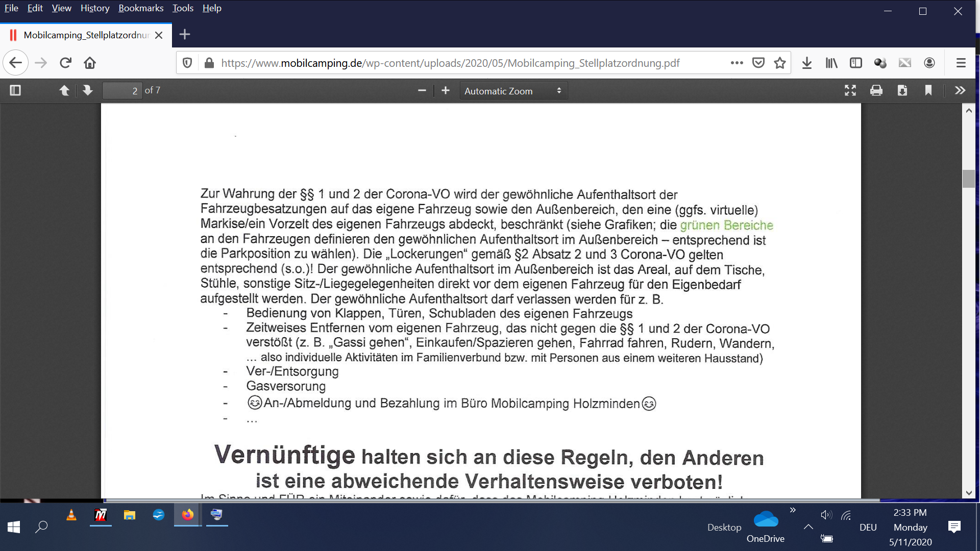The width and height of the screenshot is (980, 551).
Task: Open the History menu
Action: pos(95,8)
